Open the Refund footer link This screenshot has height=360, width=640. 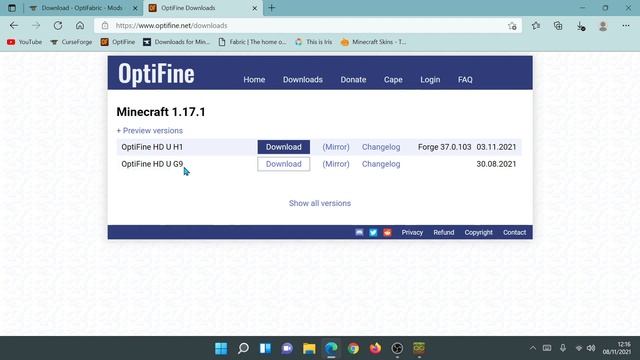point(444,232)
